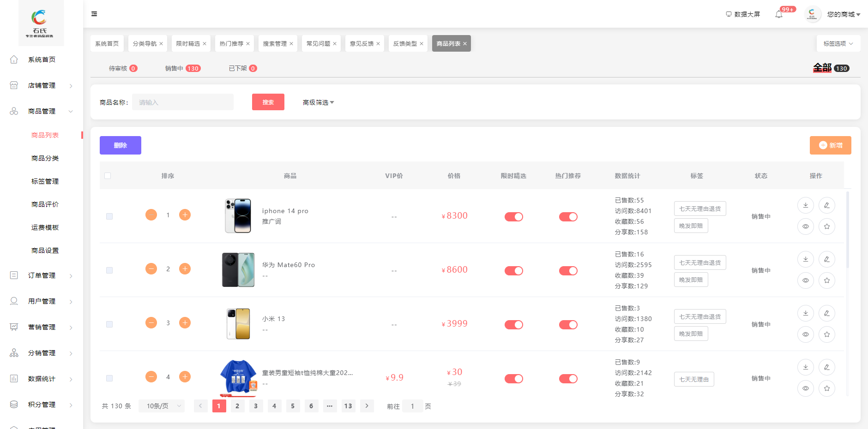
Task: Edit the 童装男童短袖 product
Action: 827,367
